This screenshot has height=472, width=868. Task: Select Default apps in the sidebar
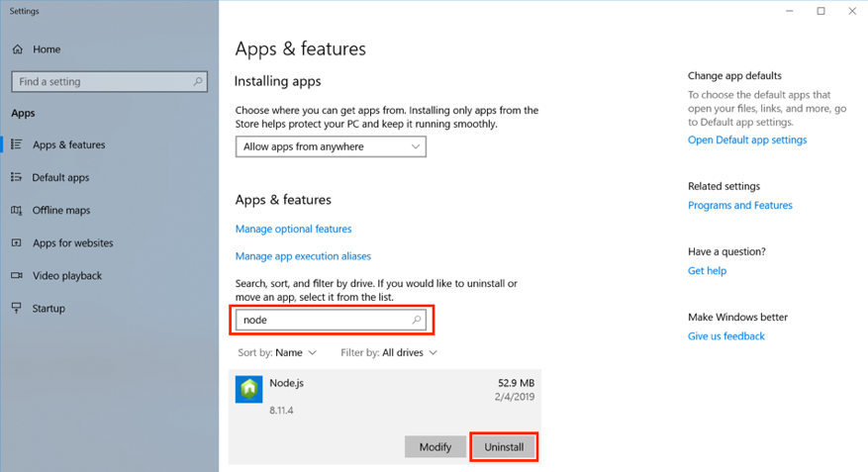(60, 178)
